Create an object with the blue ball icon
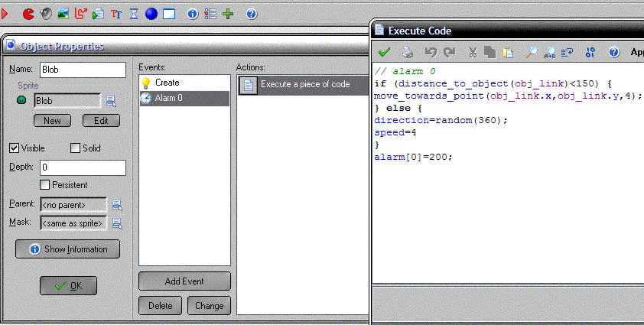644x325 pixels. tap(151, 14)
